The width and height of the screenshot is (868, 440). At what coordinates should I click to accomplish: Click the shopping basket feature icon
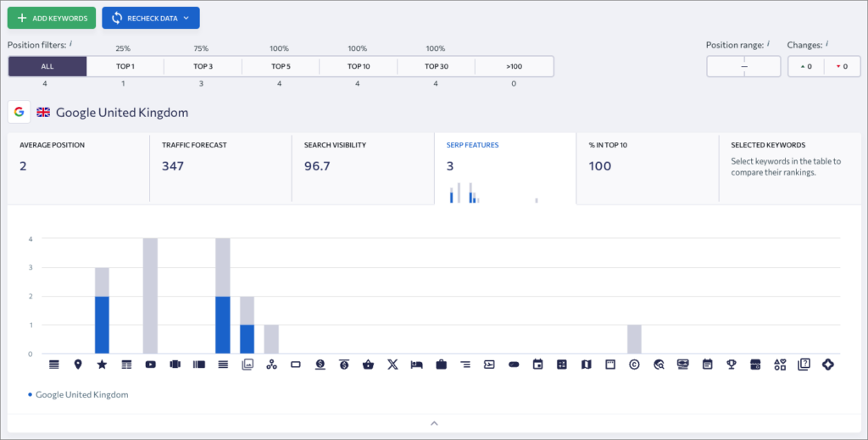pyautogui.click(x=368, y=365)
